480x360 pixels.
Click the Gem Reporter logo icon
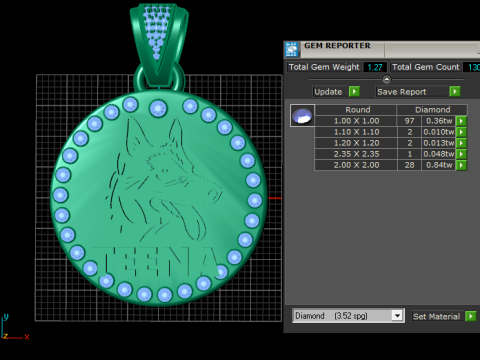click(x=292, y=50)
